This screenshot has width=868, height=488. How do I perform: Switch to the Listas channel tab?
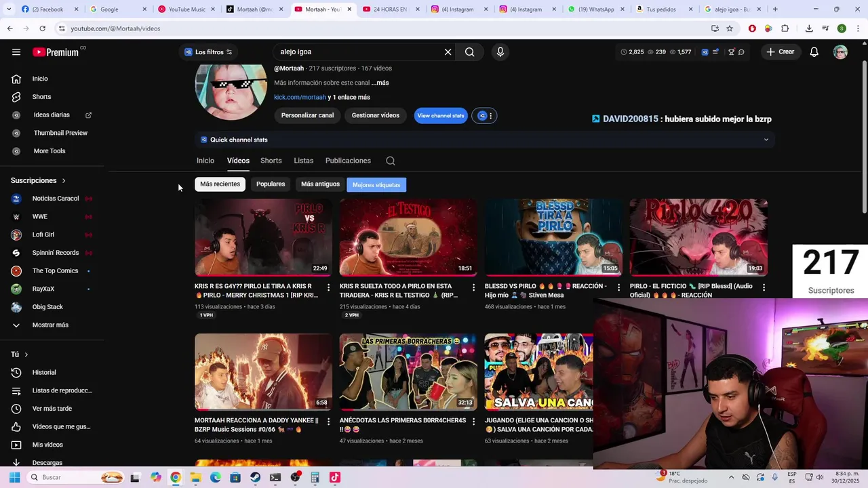tap(304, 161)
